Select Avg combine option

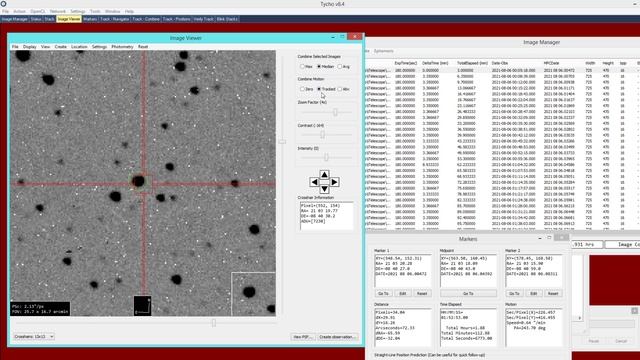344,67
